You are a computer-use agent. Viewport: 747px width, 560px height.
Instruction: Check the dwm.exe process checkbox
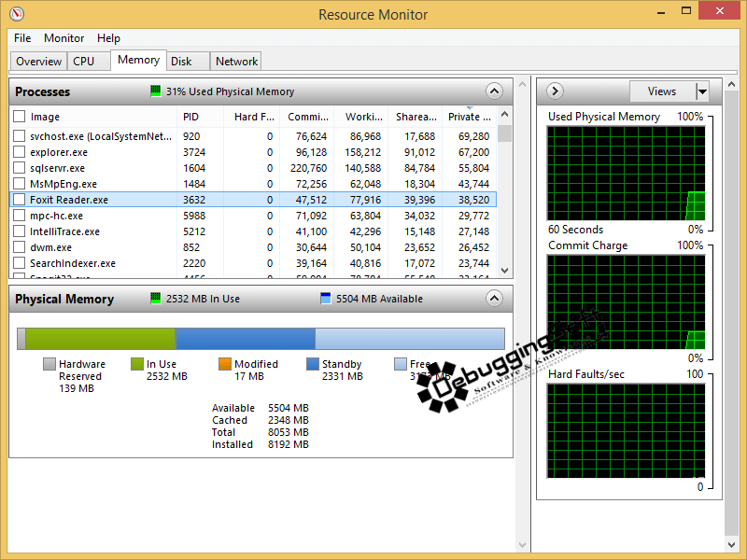[19, 247]
